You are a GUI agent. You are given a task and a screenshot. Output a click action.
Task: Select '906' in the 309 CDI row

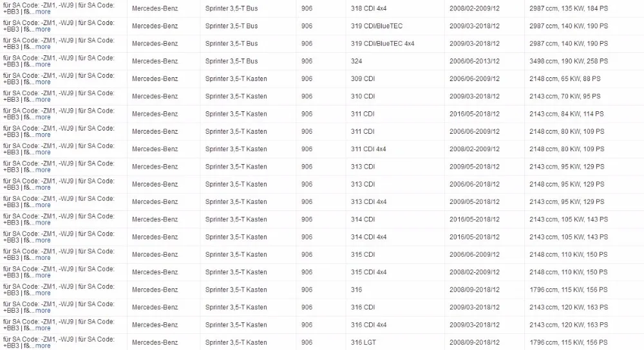click(x=307, y=78)
